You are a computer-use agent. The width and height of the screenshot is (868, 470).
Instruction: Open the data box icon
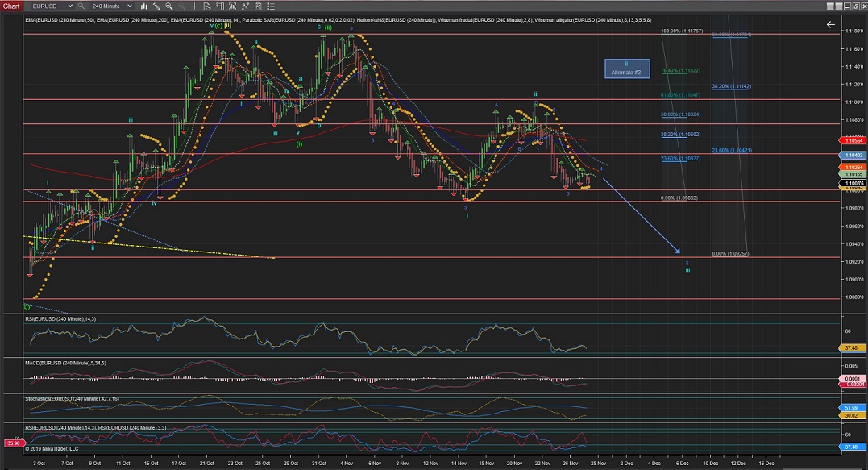(x=206, y=6)
